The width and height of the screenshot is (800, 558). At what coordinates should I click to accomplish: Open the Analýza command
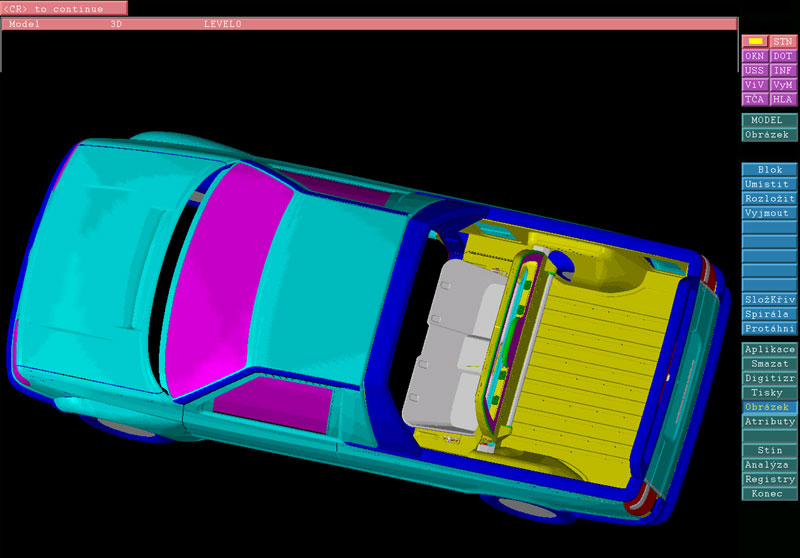(769, 465)
